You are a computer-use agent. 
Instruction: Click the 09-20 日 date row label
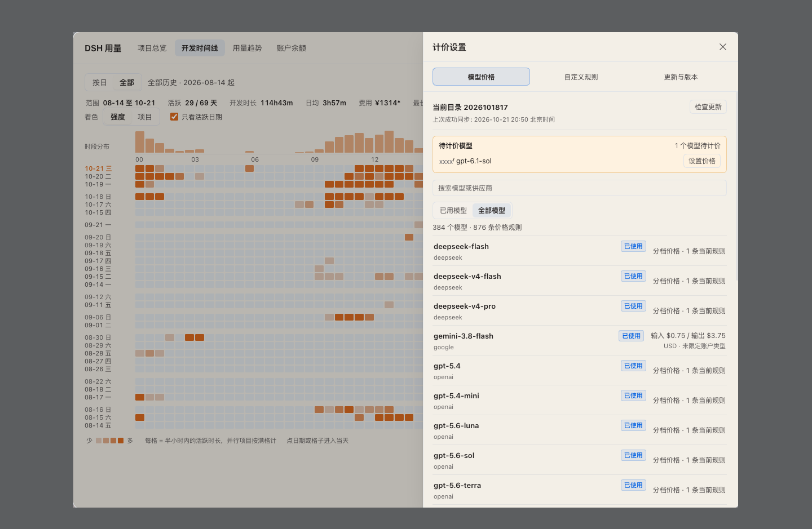pyautogui.click(x=98, y=237)
